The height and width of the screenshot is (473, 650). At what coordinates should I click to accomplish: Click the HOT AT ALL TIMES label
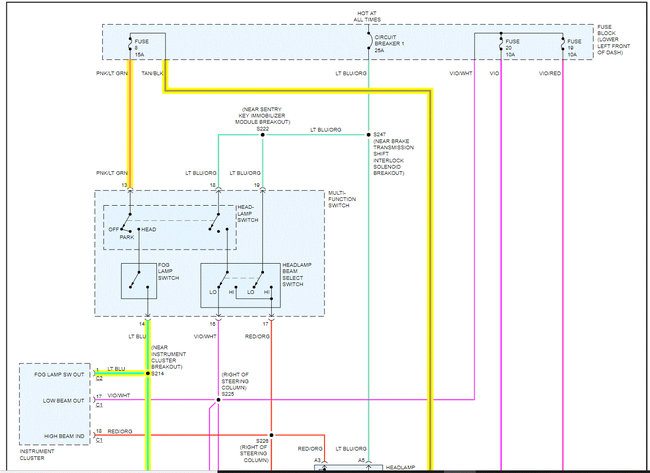(367, 17)
